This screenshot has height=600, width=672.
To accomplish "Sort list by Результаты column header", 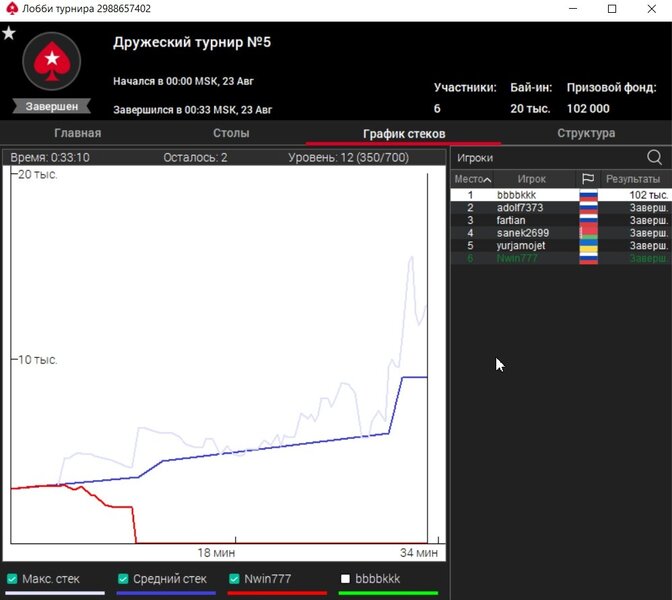I will click(632, 179).
